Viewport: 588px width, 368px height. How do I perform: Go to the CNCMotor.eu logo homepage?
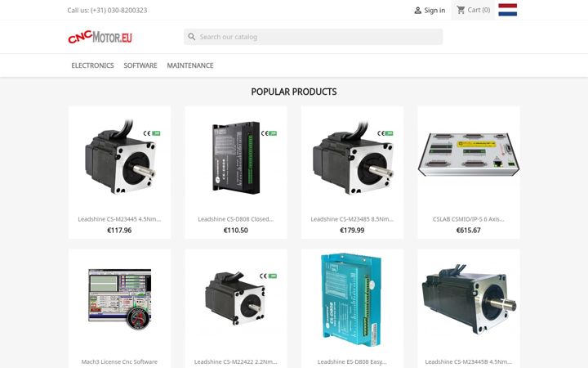100,37
